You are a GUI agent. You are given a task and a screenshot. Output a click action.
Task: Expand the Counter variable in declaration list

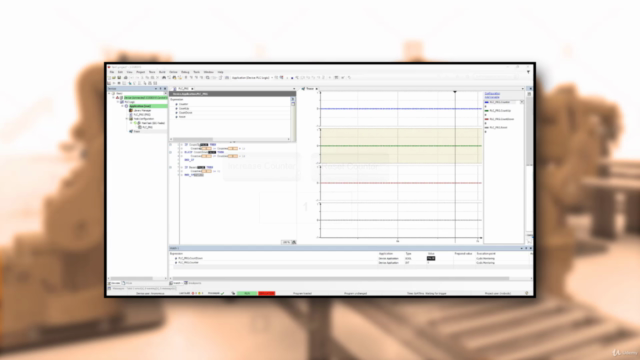pyautogui.click(x=177, y=104)
